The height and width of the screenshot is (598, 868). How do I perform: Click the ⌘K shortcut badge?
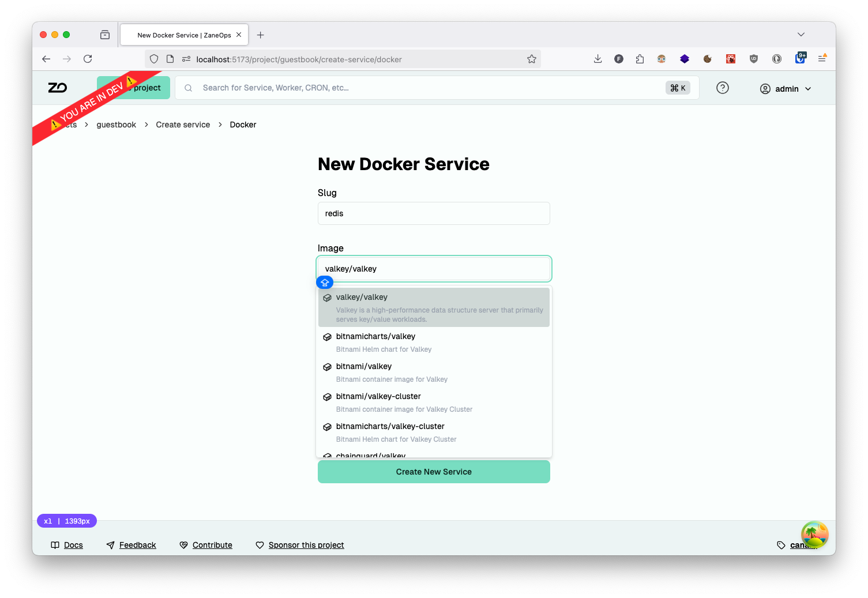click(678, 88)
